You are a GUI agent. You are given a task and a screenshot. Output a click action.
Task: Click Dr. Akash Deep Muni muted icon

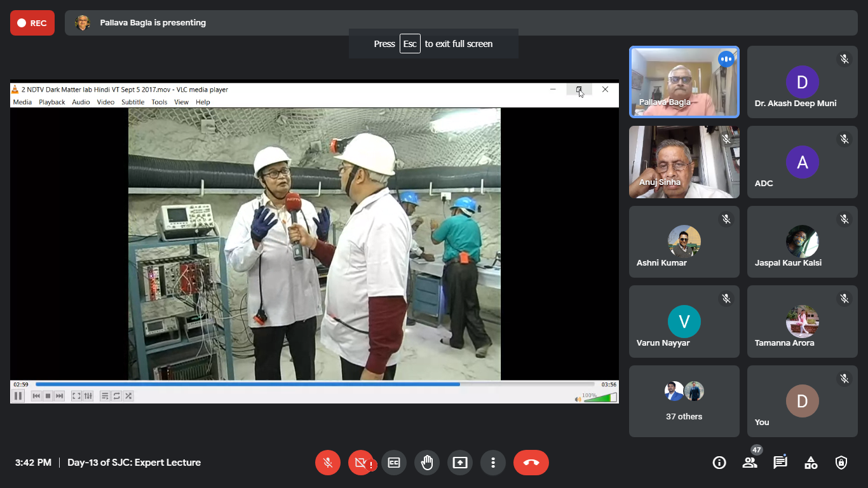pos(844,59)
